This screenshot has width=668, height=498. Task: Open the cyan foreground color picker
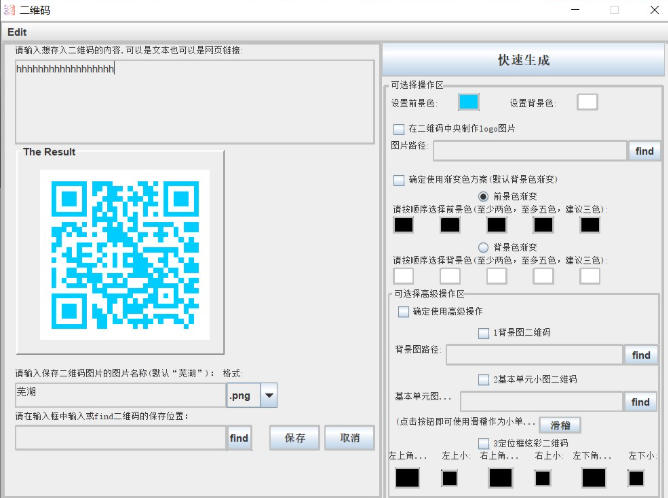tap(468, 102)
